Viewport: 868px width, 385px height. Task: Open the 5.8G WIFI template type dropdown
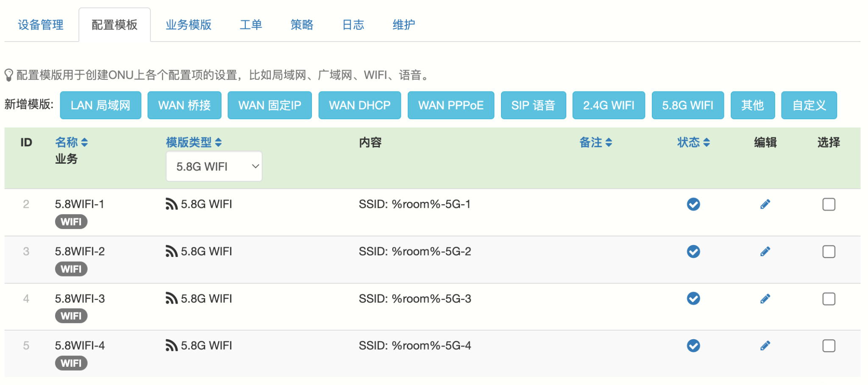coord(214,167)
